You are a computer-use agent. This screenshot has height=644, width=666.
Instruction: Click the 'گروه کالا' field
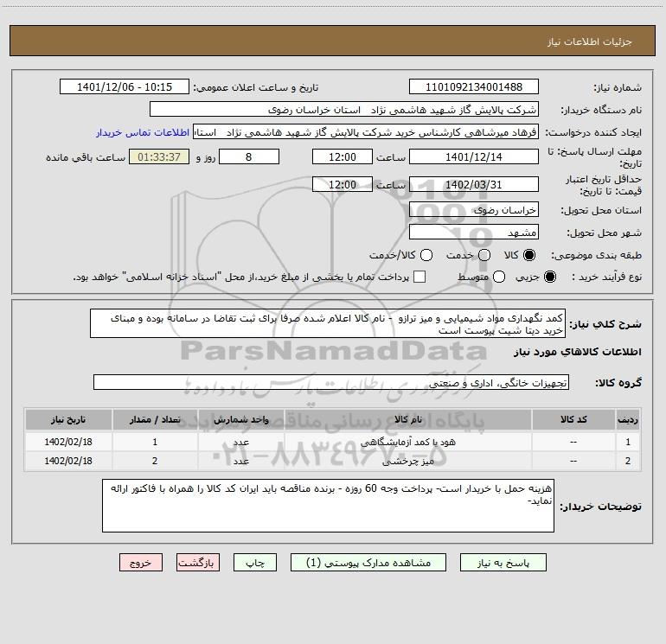(x=331, y=382)
